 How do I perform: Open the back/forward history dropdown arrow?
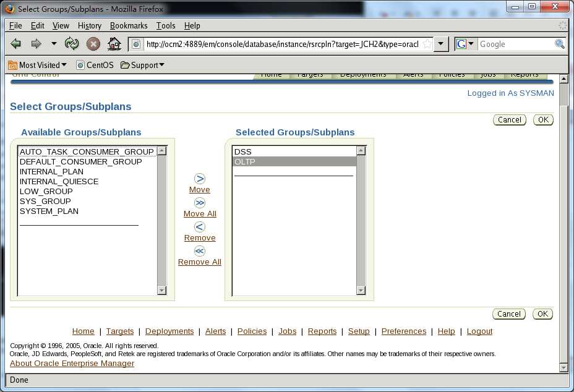coord(54,43)
